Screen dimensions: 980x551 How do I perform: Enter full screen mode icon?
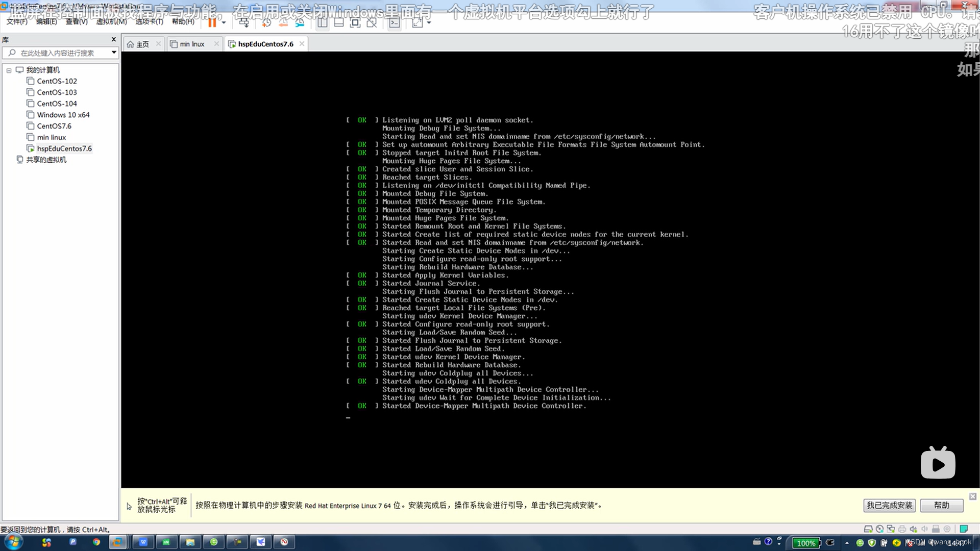tap(355, 22)
